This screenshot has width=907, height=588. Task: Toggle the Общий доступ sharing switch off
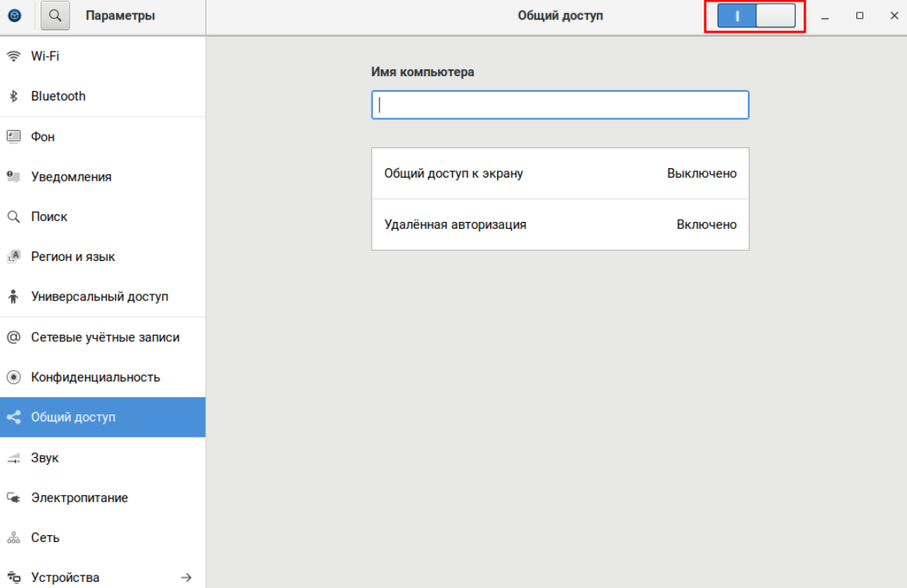click(x=755, y=16)
